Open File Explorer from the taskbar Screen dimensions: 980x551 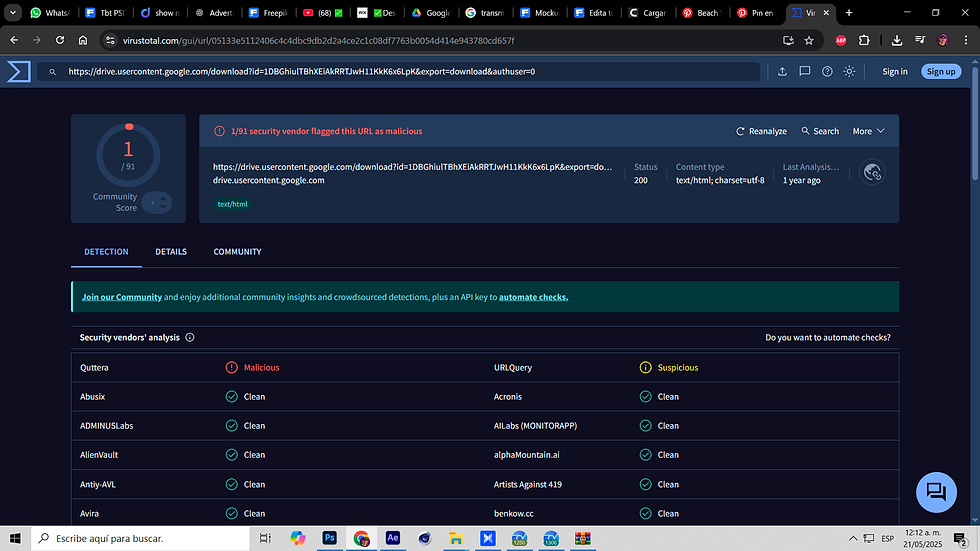(456, 538)
